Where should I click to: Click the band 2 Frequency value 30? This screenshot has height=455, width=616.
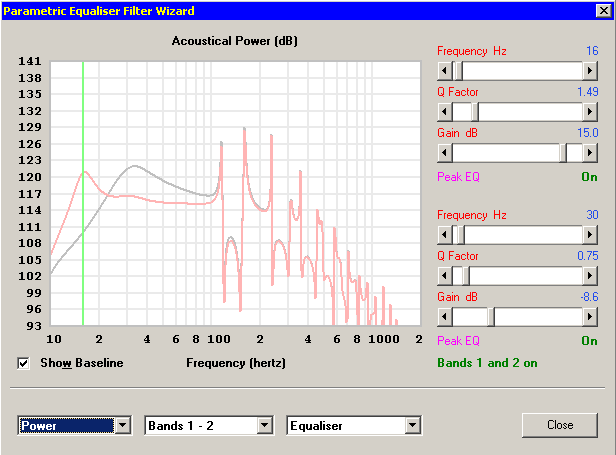592,215
